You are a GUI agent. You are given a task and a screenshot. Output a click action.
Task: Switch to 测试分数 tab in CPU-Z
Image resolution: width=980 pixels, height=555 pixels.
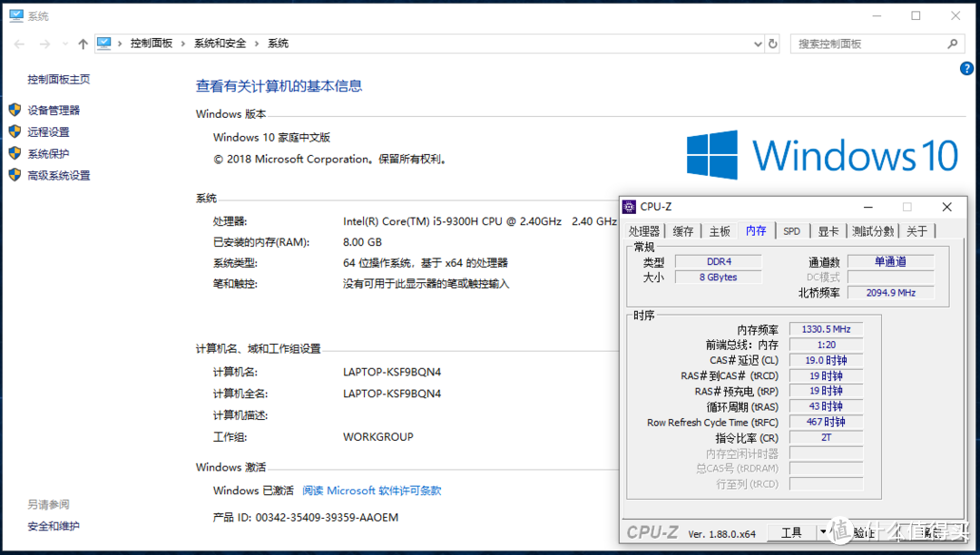point(873,231)
